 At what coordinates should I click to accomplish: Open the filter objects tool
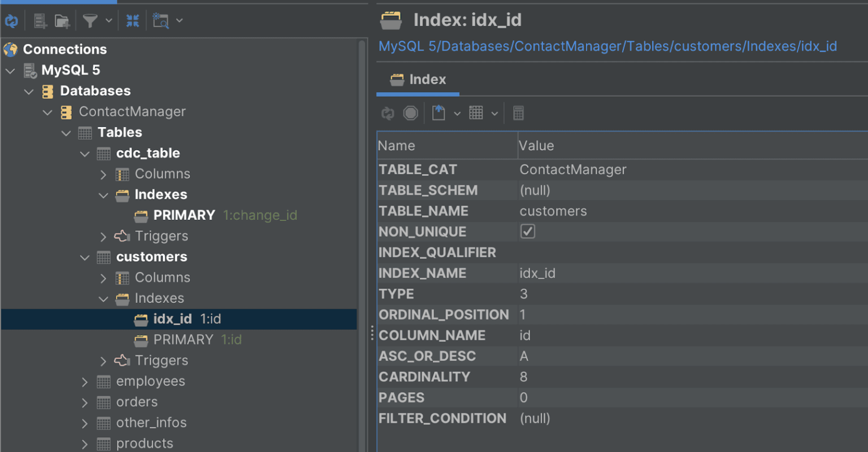(90, 20)
